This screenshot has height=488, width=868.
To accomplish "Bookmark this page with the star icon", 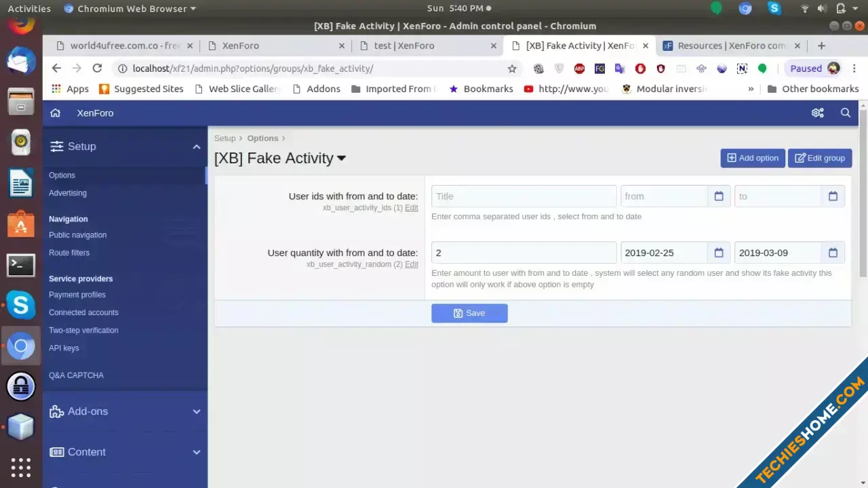I will pyautogui.click(x=512, y=68).
